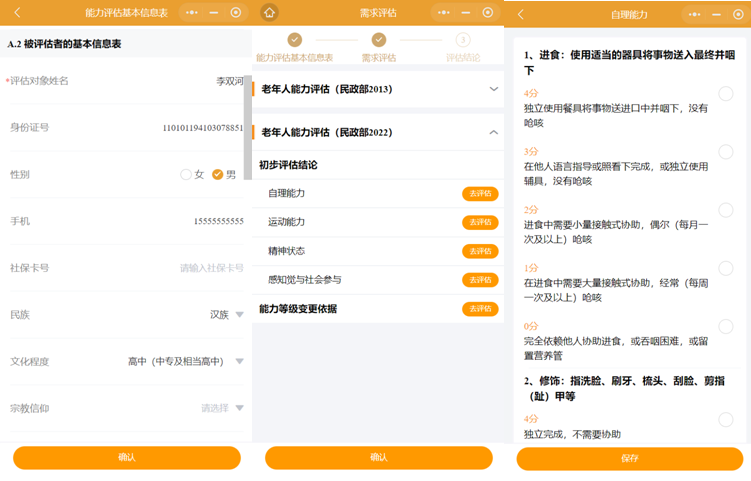This screenshot has width=751, height=481.
Task: Click the 社保卡号 input field
Action: click(211, 268)
